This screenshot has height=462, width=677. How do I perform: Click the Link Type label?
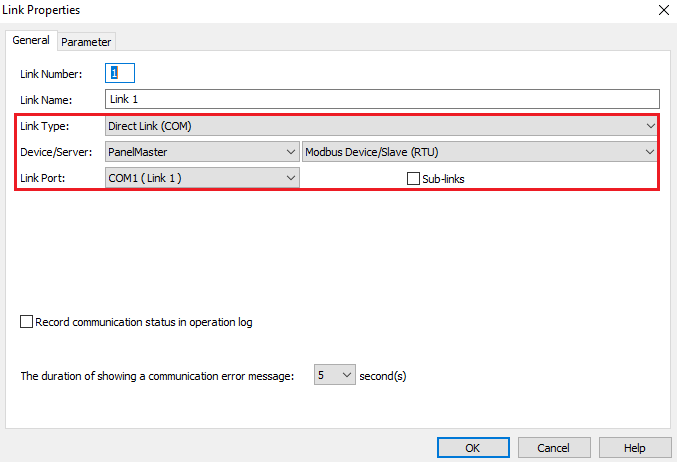44,126
